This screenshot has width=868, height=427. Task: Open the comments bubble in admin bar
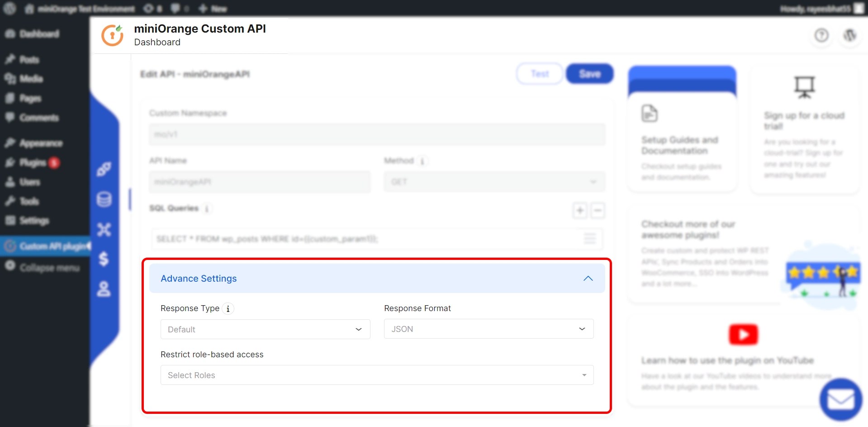[180, 9]
